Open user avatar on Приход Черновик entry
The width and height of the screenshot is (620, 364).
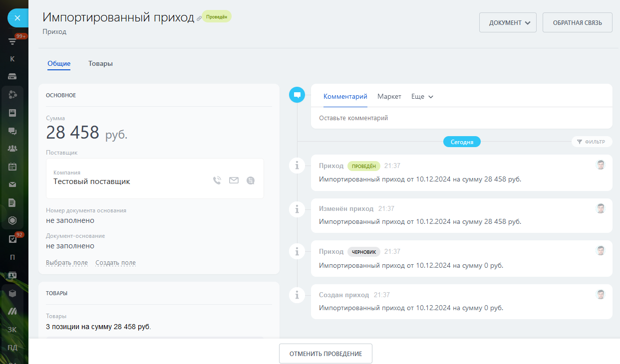point(601,251)
